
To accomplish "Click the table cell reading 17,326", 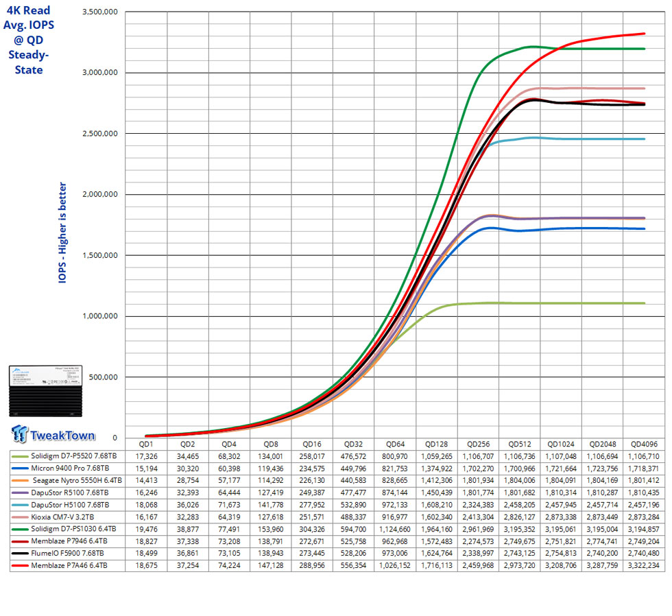I will click(146, 457).
